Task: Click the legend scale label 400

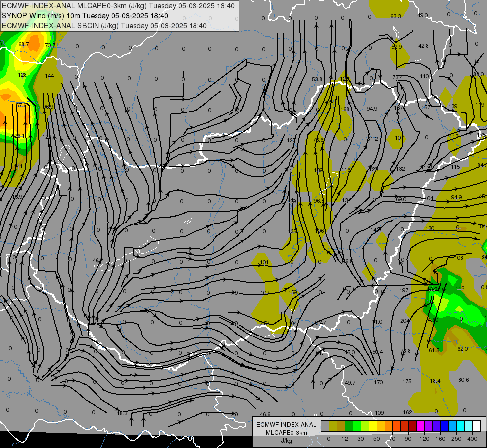Action: pos(472,439)
